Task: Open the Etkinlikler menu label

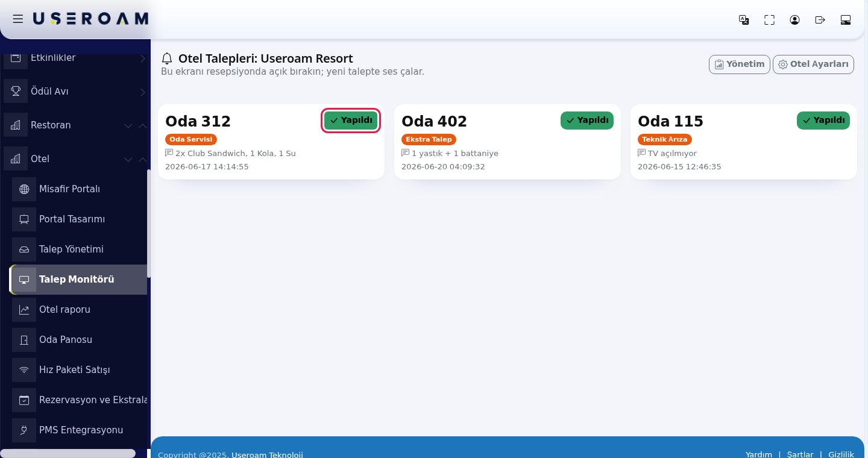Action: click(53, 58)
